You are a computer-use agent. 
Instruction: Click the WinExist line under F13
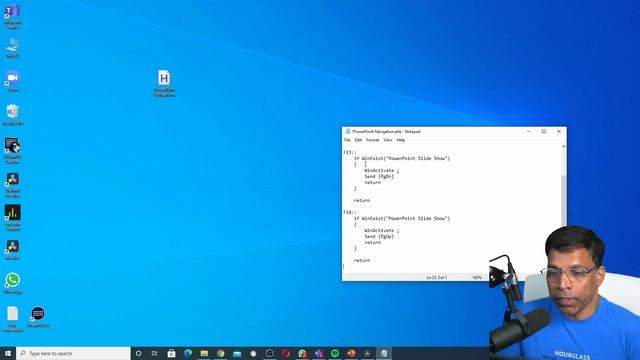(x=402, y=158)
